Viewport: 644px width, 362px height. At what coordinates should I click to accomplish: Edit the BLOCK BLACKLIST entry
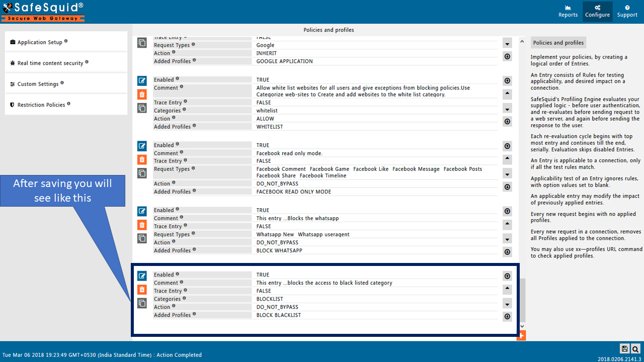(x=142, y=276)
